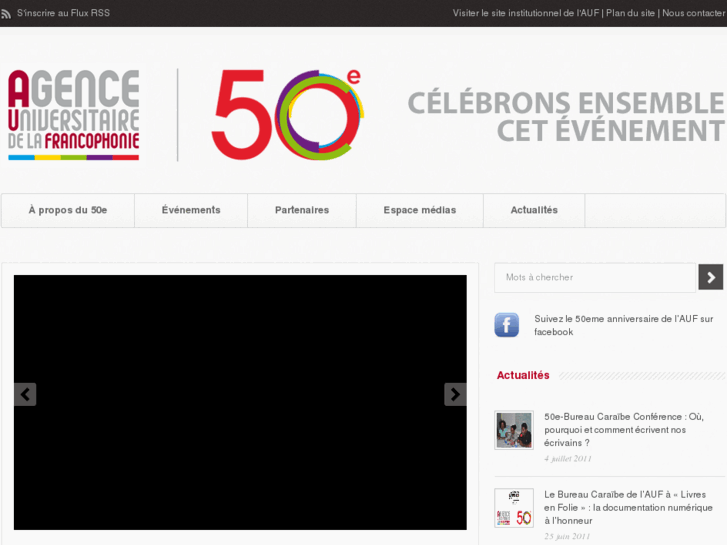This screenshot has height=545, width=727.
Task: Open the Actualités menu item
Action: 534,210
